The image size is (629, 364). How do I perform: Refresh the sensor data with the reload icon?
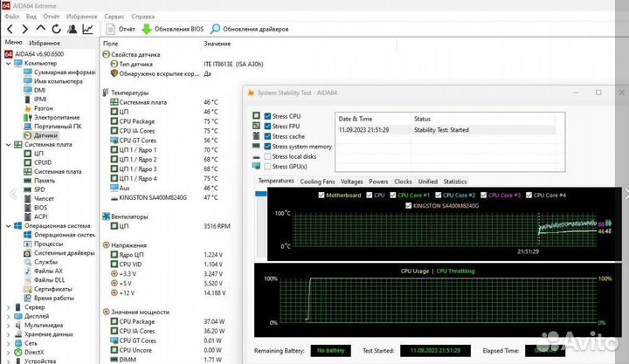point(56,29)
